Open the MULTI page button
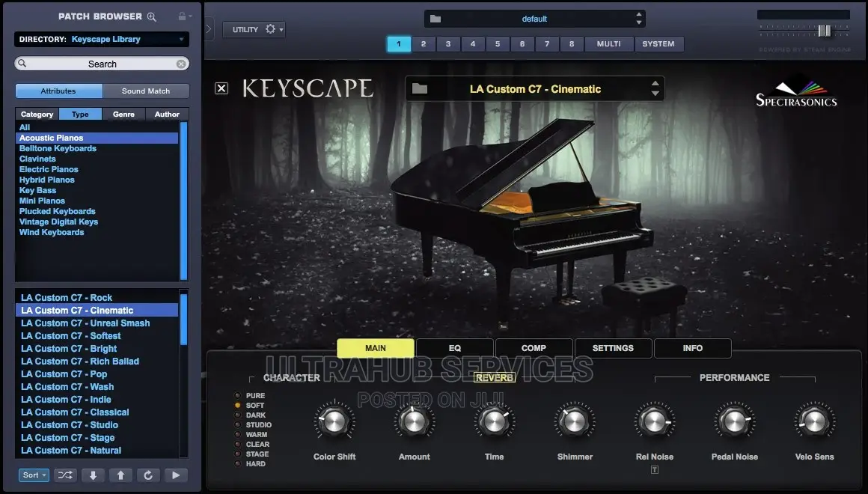The width and height of the screenshot is (868, 494). (x=609, y=43)
